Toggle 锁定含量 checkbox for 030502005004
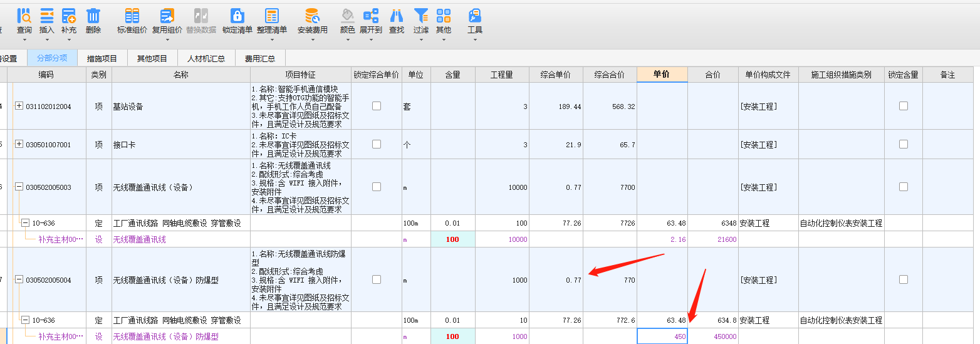Image resolution: width=980 pixels, height=344 pixels. (x=904, y=279)
